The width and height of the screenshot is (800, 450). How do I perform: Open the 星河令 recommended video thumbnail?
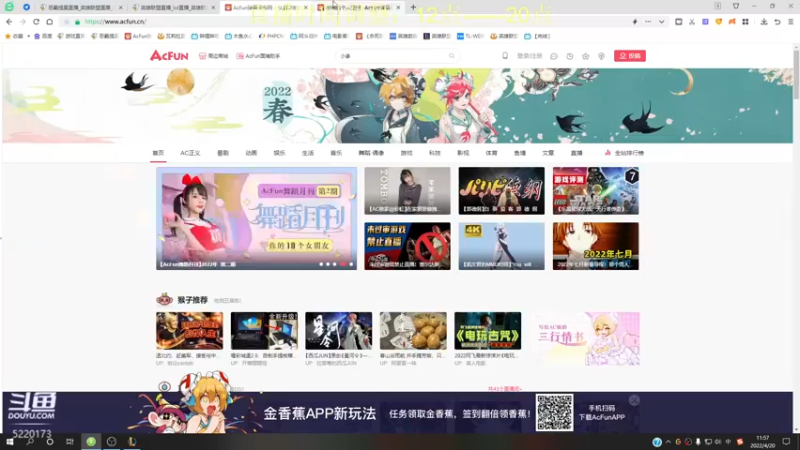pos(339,331)
